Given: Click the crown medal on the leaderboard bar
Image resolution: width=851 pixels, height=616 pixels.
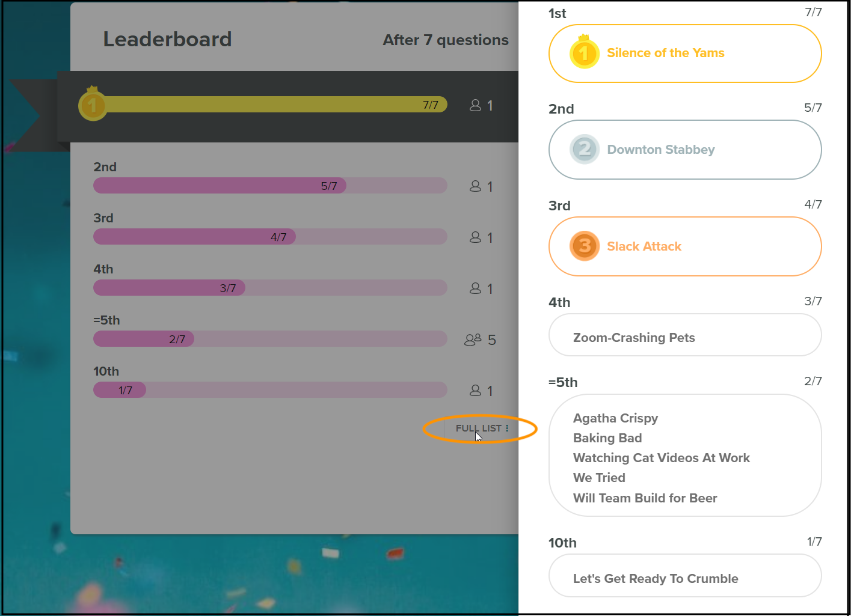Looking at the screenshot, I should tap(93, 104).
